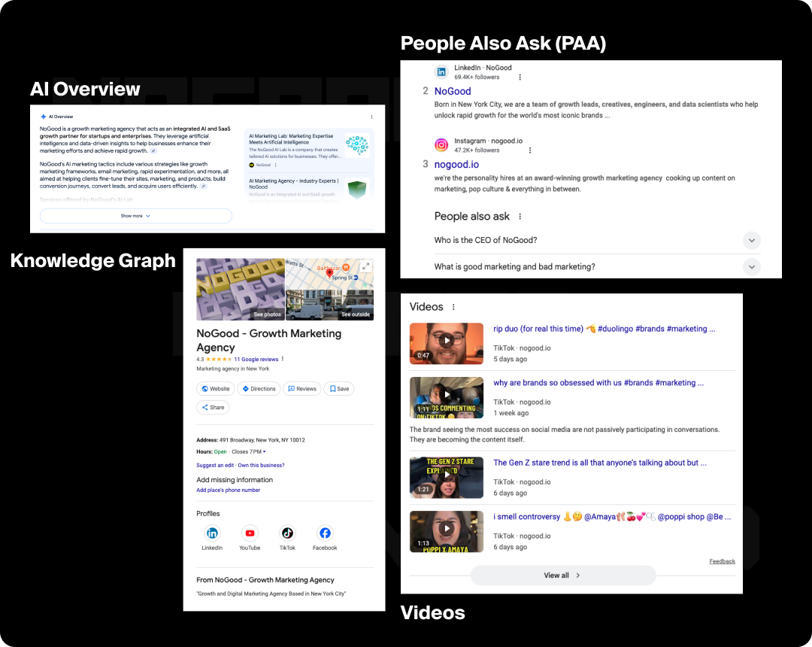
Task: Play the Poppi x Amaya video thumbnail
Action: point(447,531)
